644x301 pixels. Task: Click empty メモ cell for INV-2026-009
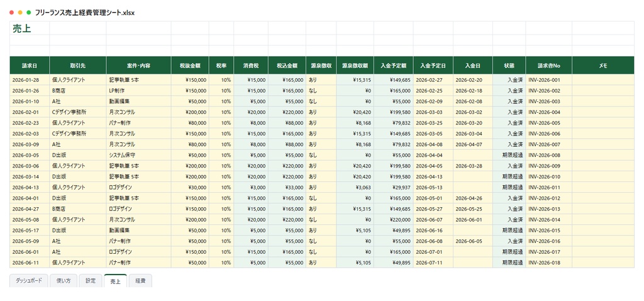click(x=602, y=166)
